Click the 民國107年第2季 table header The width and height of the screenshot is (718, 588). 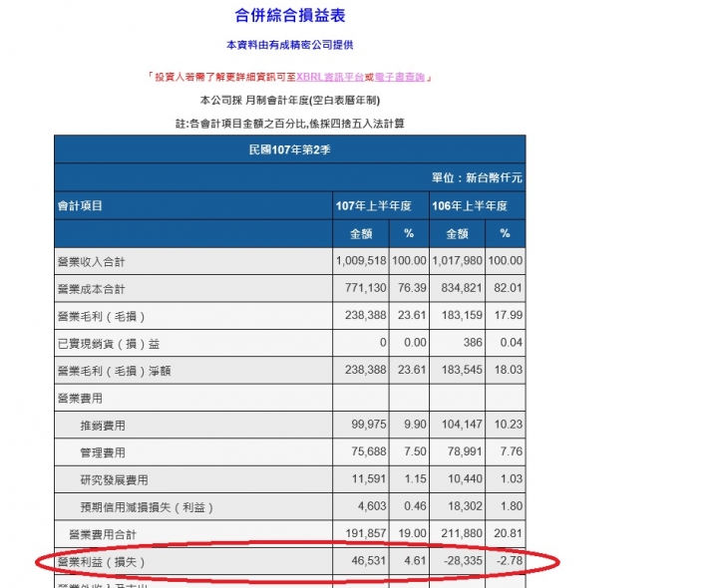click(x=290, y=149)
